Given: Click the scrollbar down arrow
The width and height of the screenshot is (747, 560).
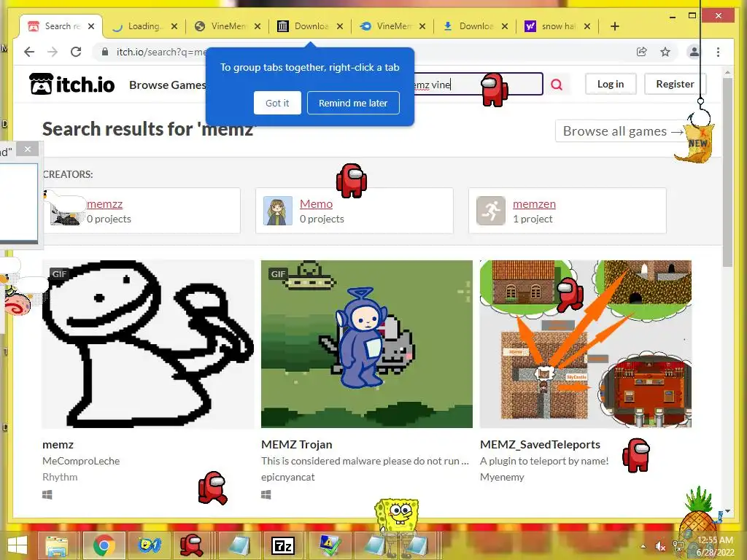Looking at the screenshot, I should (x=727, y=511).
